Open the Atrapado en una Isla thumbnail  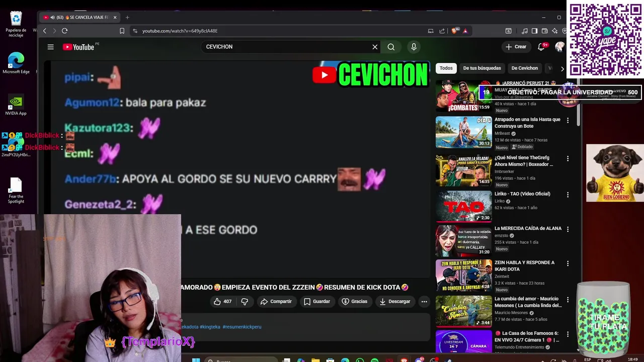463,132
